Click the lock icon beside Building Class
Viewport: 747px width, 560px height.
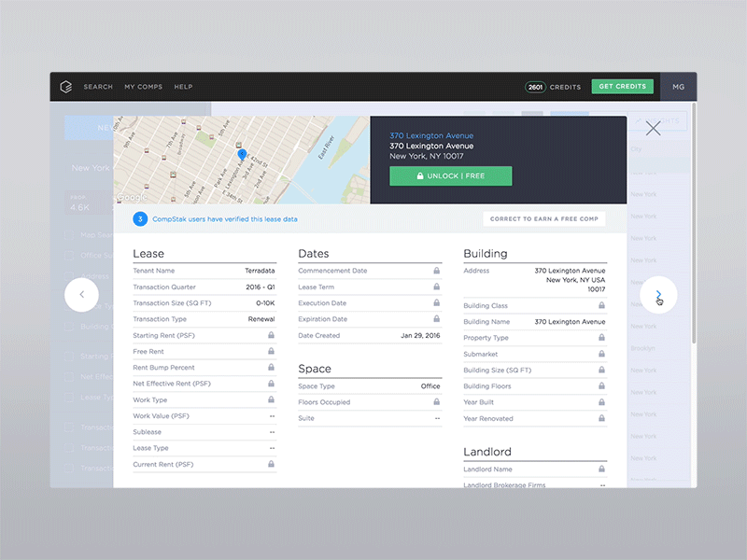coord(602,305)
